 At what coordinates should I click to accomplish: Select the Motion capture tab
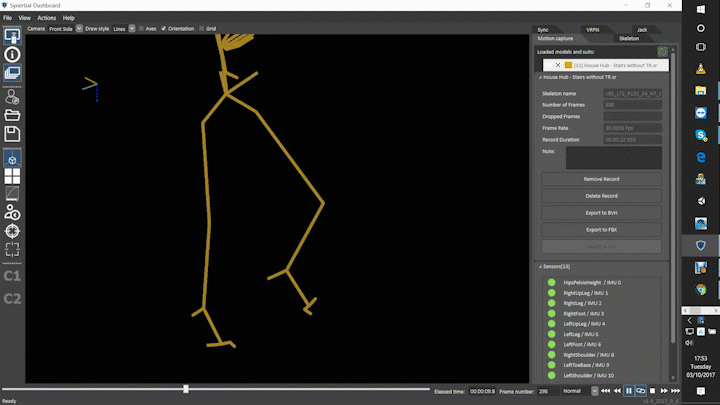[x=555, y=39]
